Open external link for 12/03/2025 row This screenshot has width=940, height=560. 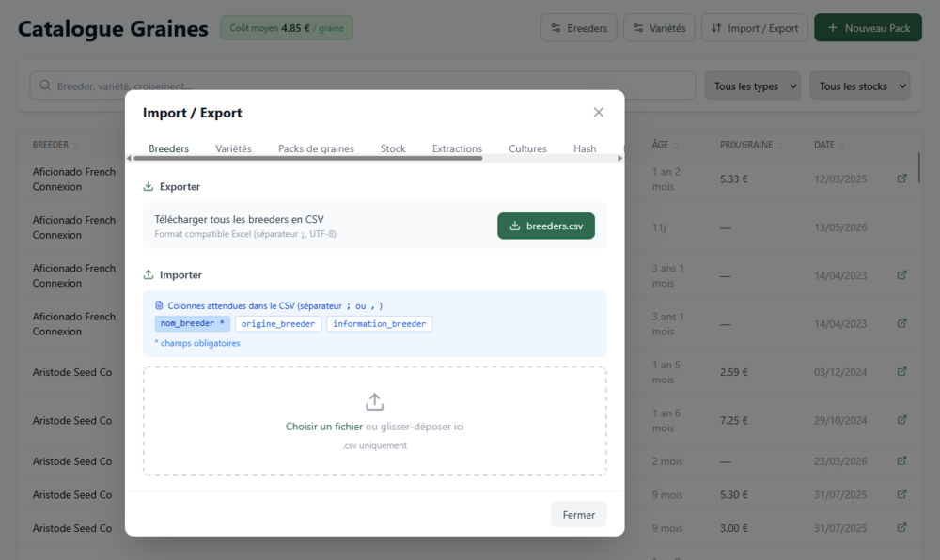901,179
